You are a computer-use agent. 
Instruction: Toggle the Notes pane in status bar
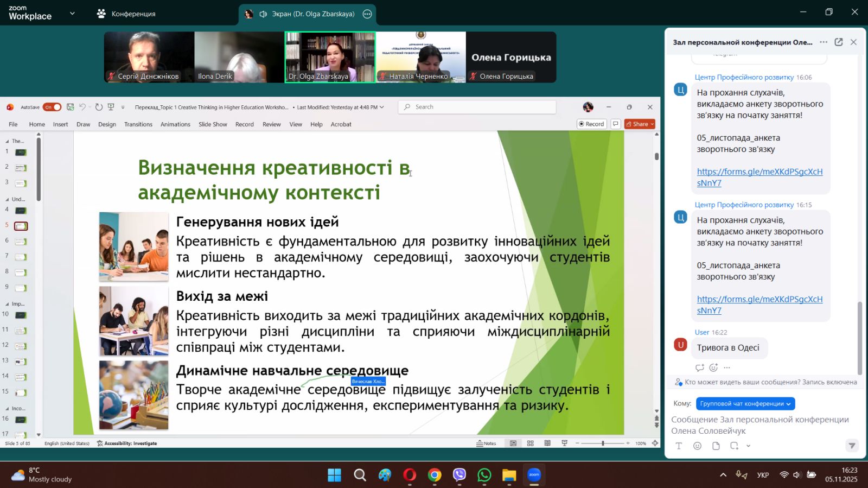486,443
